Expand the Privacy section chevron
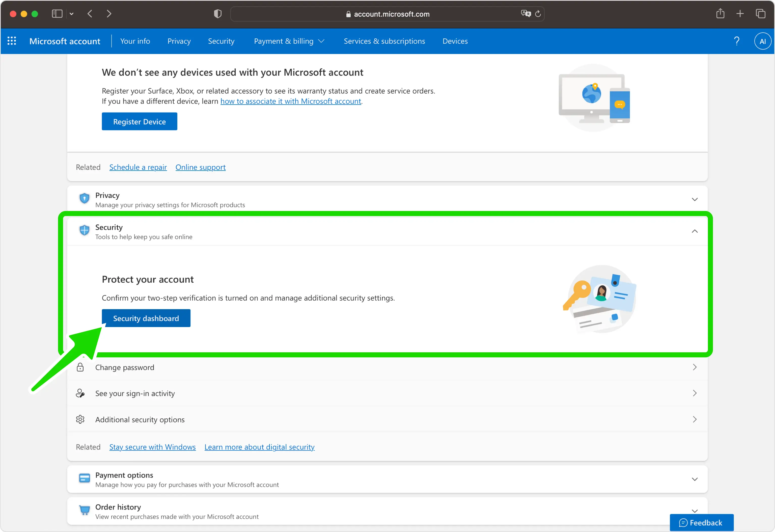This screenshot has width=775, height=532. pyautogui.click(x=695, y=199)
